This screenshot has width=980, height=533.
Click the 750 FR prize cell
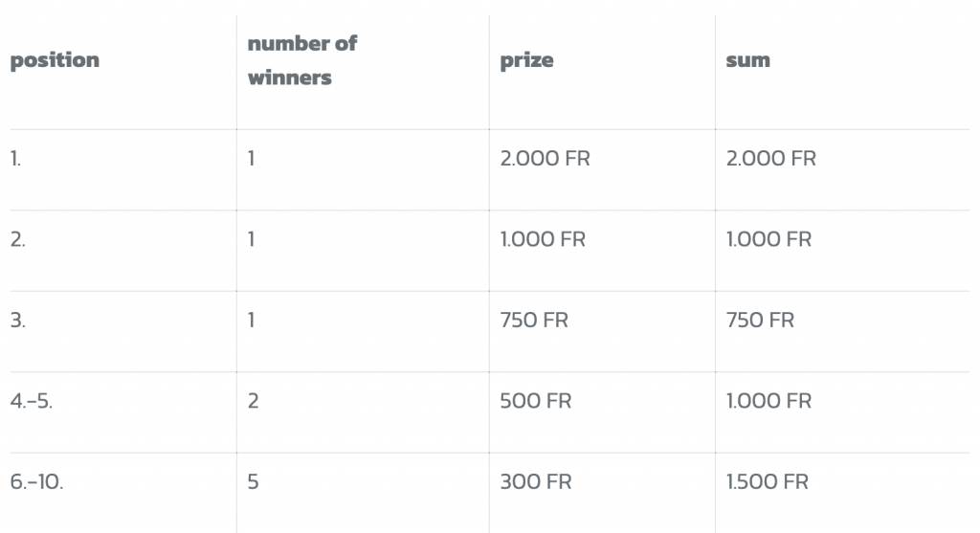tap(534, 320)
